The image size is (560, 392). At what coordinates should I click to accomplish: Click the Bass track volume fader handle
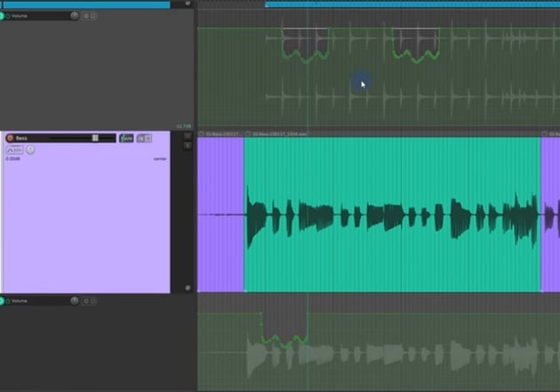(x=95, y=138)
